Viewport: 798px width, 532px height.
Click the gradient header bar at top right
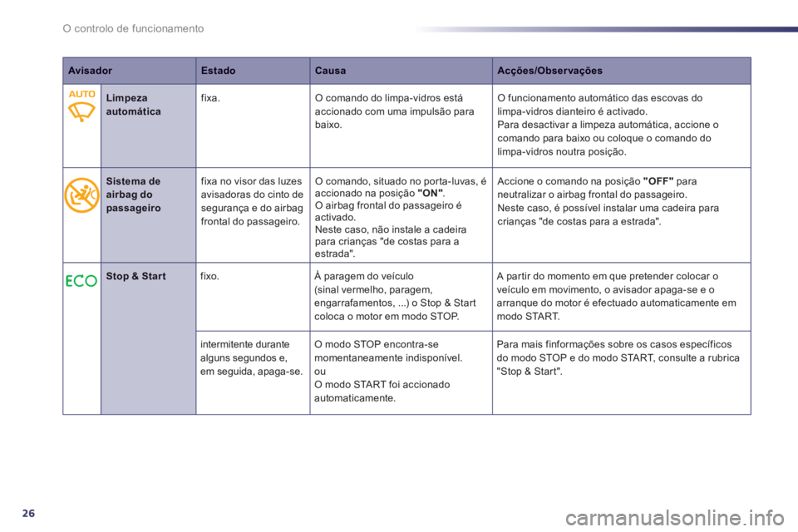point(603,29)
